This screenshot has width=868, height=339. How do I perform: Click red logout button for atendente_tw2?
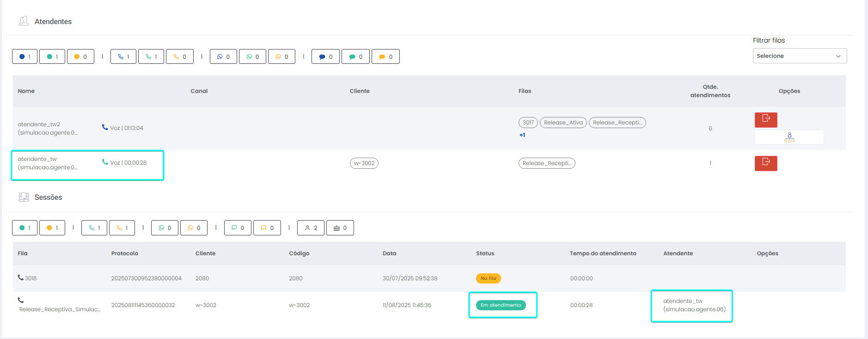click(x=765, y=120)
